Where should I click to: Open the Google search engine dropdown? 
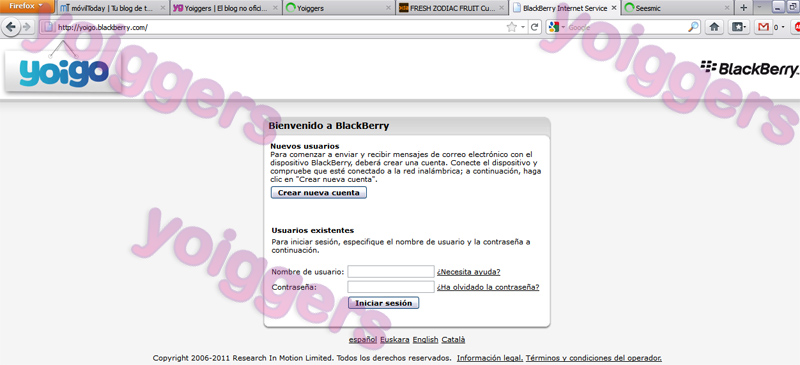pos(557,28)
